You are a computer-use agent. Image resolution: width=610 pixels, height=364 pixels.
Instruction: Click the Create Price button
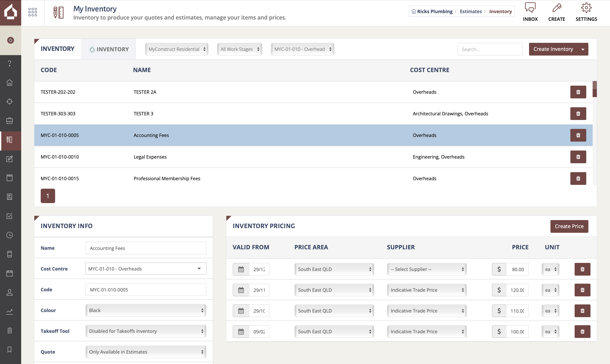tap(569, 226)
